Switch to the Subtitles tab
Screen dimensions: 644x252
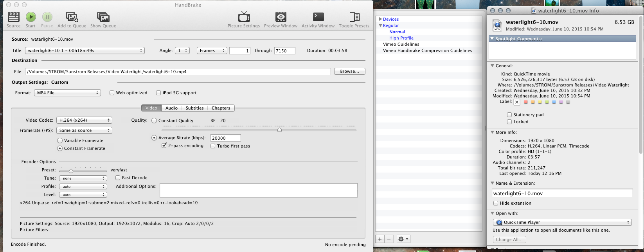click(194, 108)
